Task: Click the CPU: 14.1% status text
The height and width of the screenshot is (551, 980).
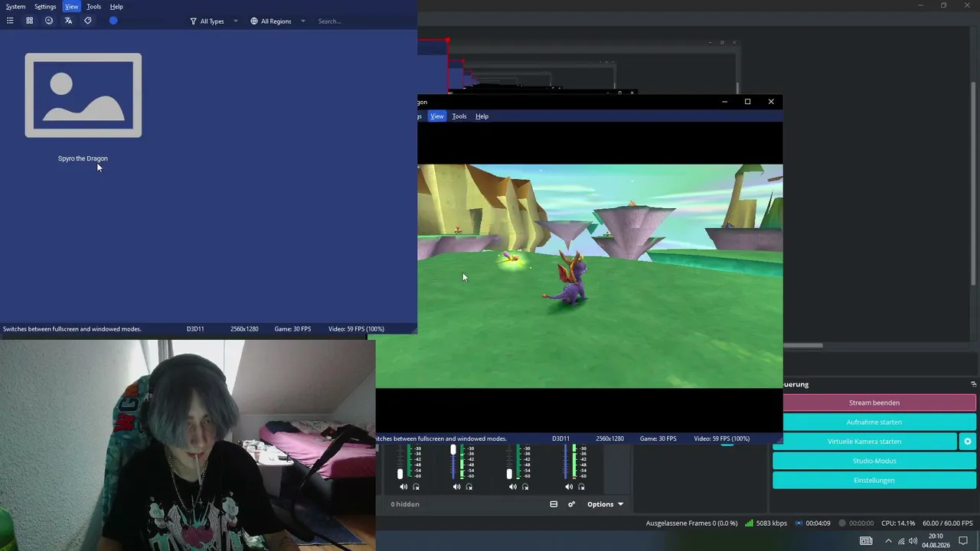Action: (898, 523)
